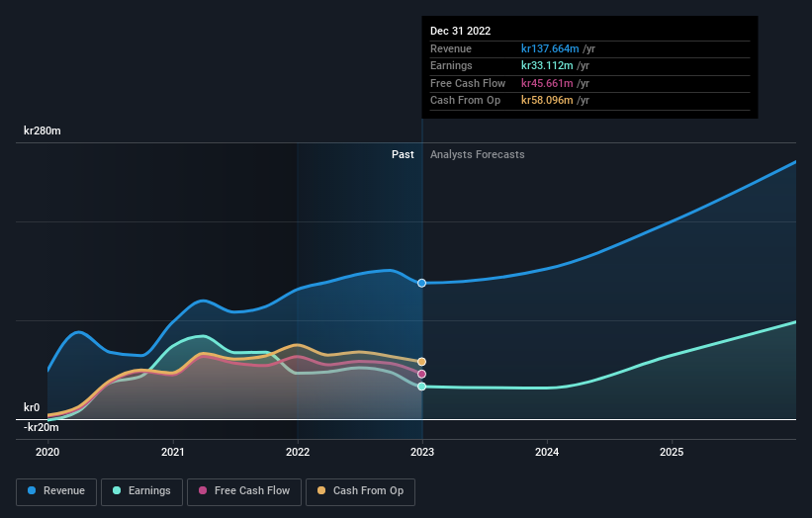
Task: Click the Dec 31 2022 tooltip date
Action: [x=460, y=31]
